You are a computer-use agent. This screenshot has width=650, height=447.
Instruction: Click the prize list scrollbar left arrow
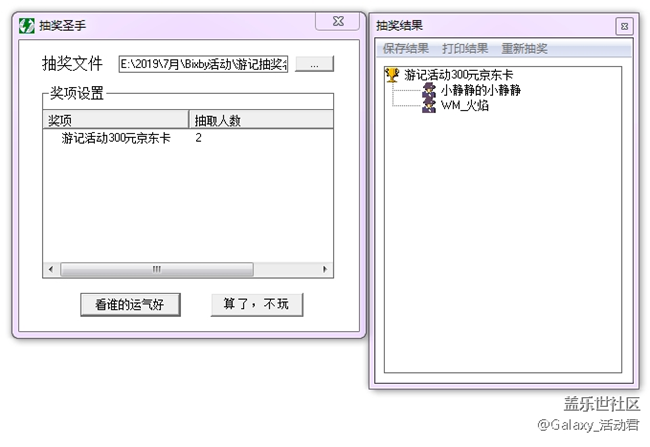point(50,270)
